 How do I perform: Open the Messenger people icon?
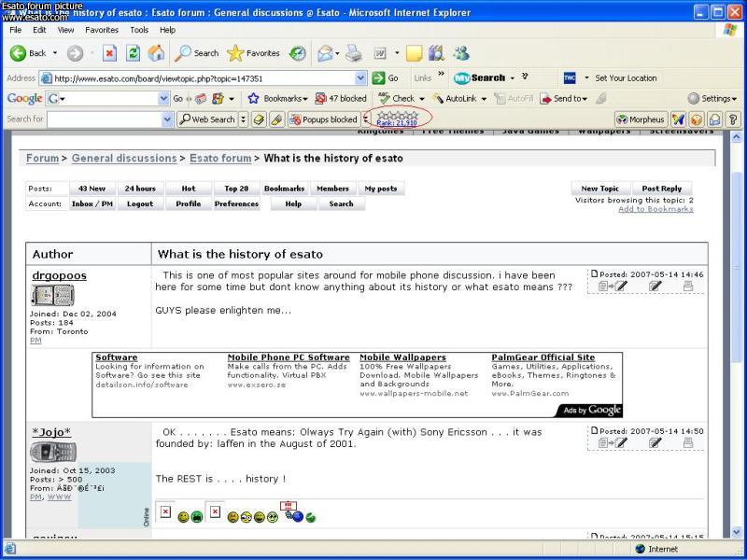click(x=460, y=53)
